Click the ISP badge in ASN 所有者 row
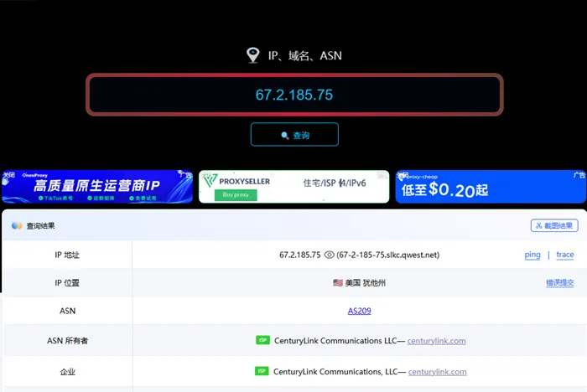587x392 pixels. [x=262, y=340]
